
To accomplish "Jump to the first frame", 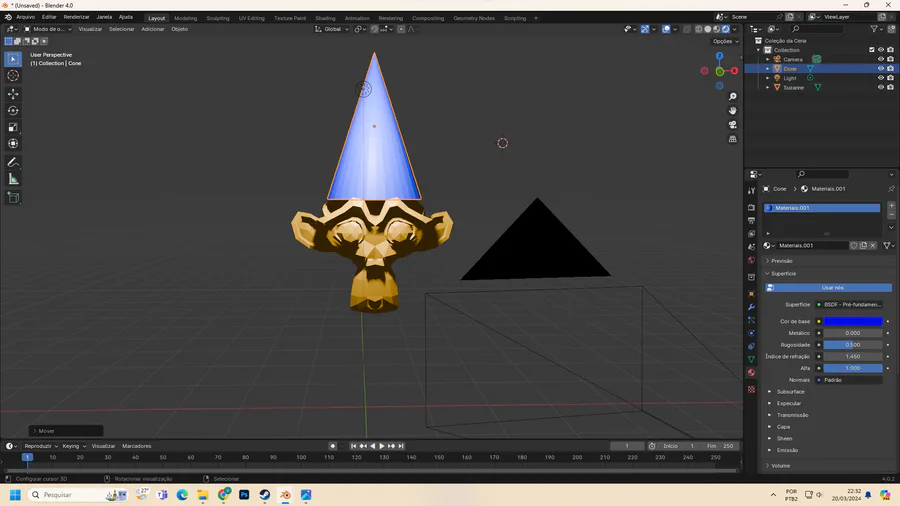I will (354, 446).
